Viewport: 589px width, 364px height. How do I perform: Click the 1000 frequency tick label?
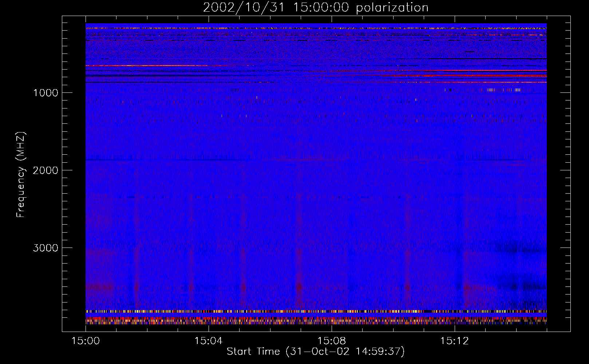46,92
